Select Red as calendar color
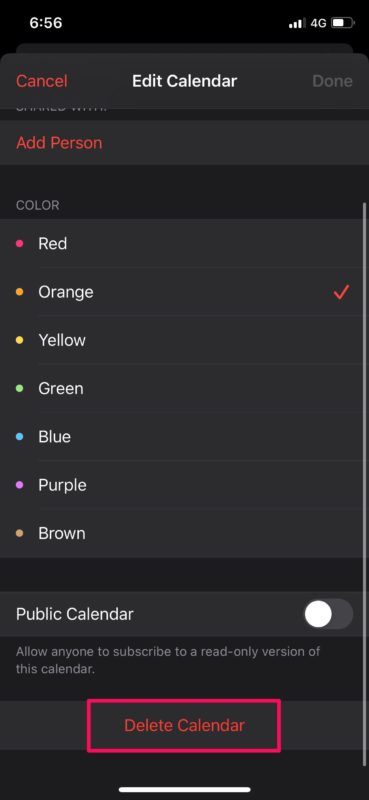369x800 pixels. 184,243
